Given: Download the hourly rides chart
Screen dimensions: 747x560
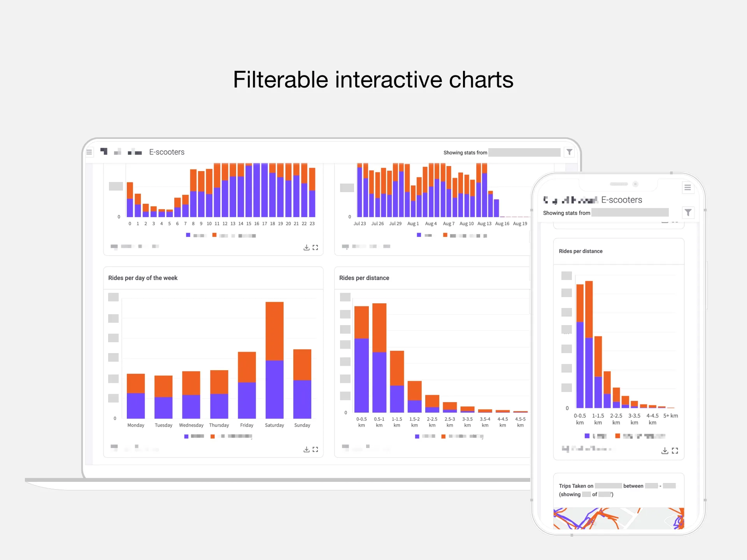Looking at the screenshot, I should (306, 247).
